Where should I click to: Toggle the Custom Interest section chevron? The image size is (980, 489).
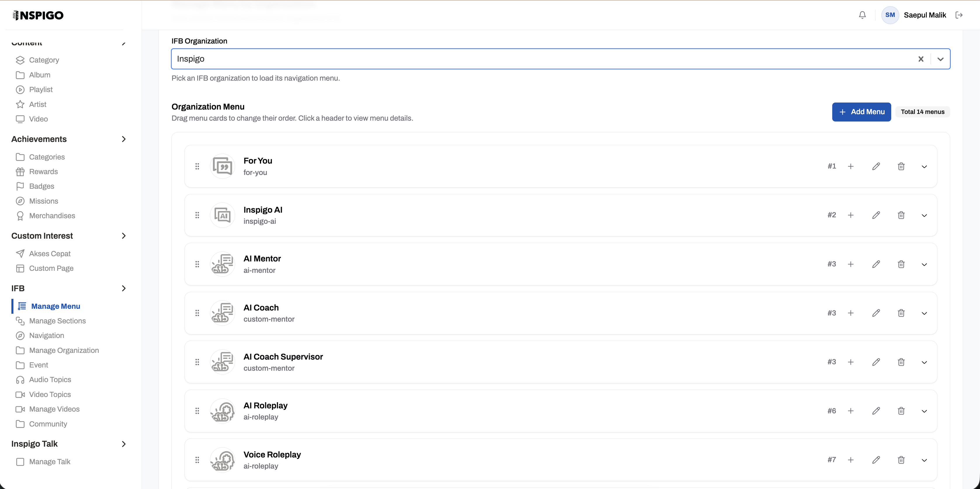click(x=124, y=236)
